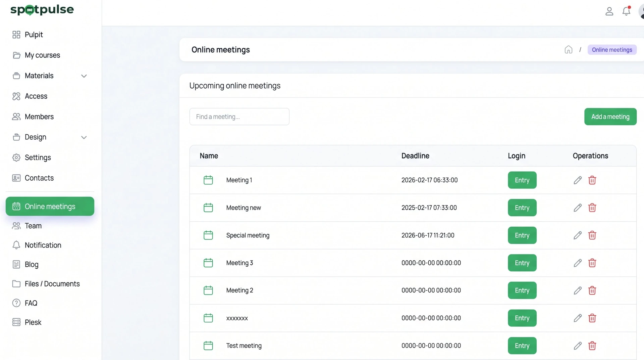The width and height of the screenshot is (644, 360).
Task: Delete xxxxxxx meeting with trash icon
Action: (x=592, y=318)
